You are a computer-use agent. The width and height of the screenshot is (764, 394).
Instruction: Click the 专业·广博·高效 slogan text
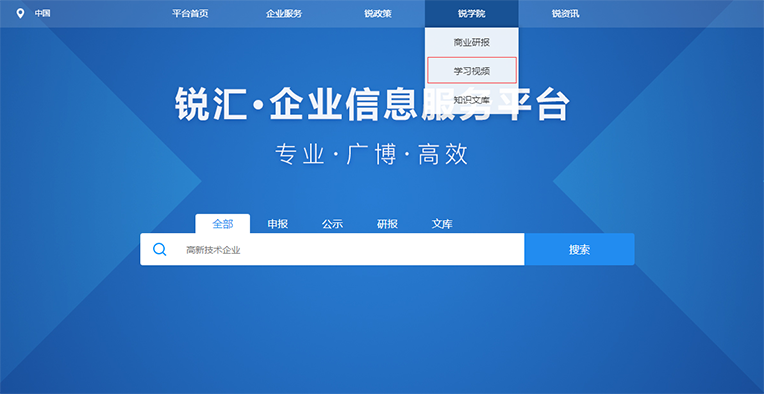[x=372, y=154]
